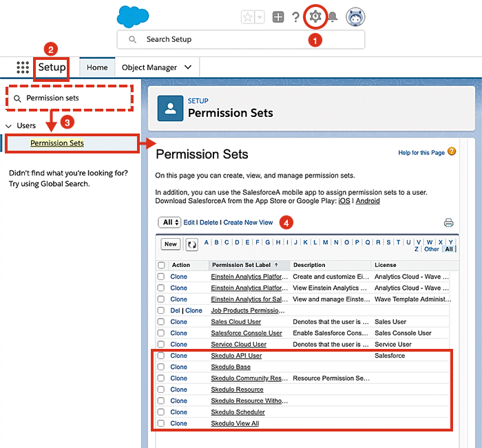Favorite this page with the star icon

pyautogui.click(x=248, y=17)
